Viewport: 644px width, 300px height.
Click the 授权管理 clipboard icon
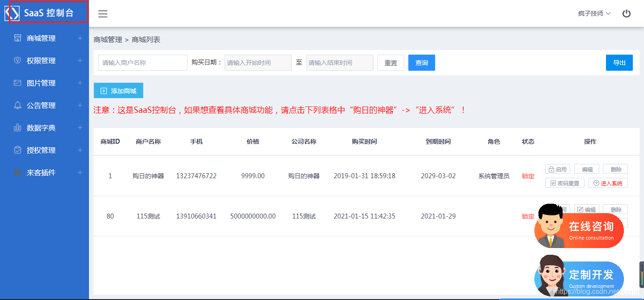[x=18, y=150]
